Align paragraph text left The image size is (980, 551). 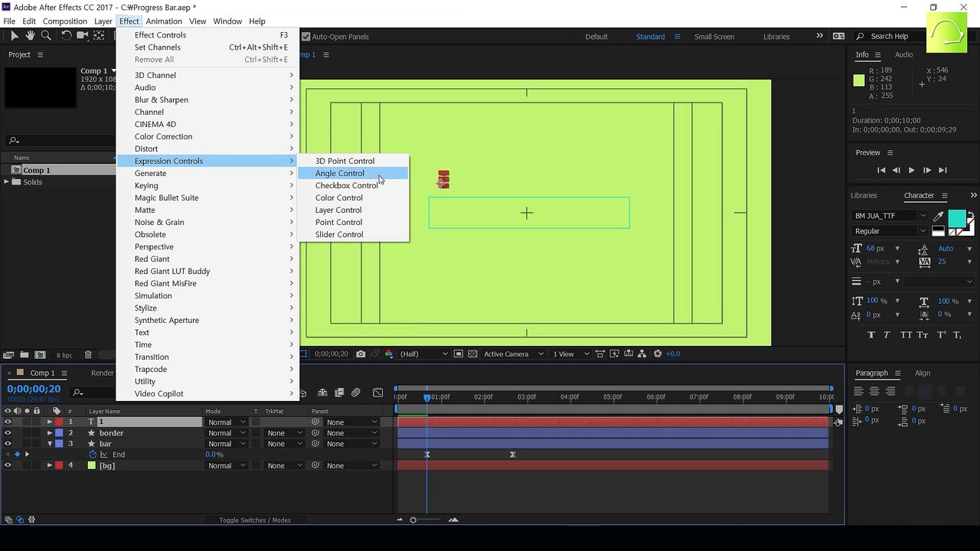click(x=858, y=391)
